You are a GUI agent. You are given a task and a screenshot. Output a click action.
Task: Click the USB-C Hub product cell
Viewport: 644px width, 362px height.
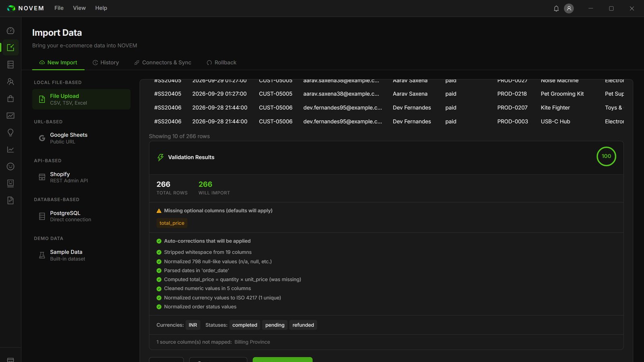pos(555,121)
